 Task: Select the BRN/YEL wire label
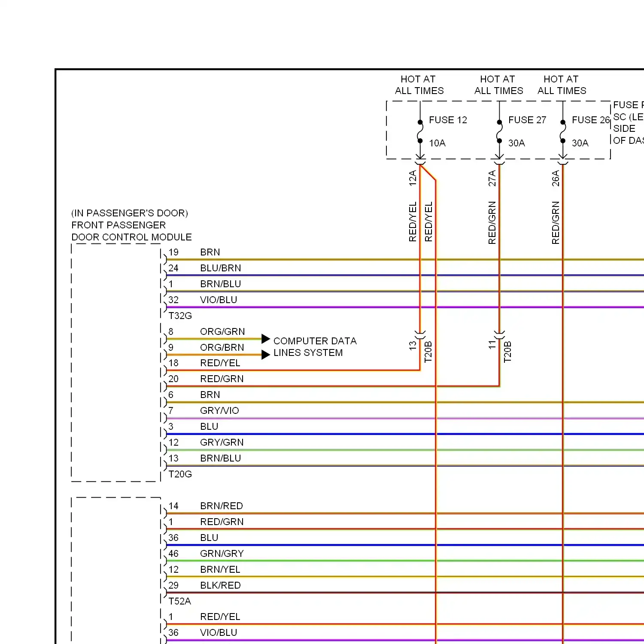[220, 569]
